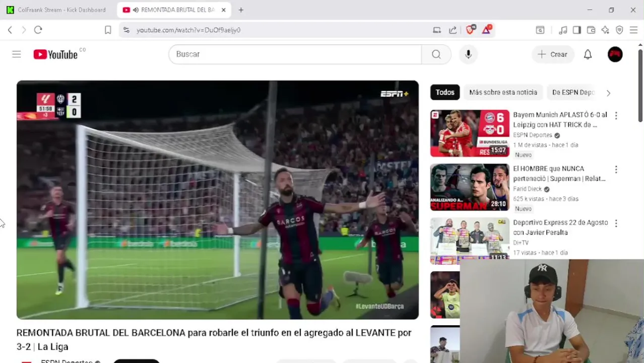Share this page icon in address bar
The height and width of the screenshot is (363, 644).
[453, 30]
